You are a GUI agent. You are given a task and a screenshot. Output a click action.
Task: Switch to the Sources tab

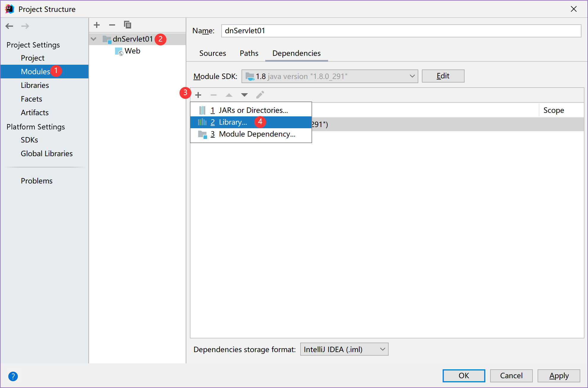pos(212,53)
